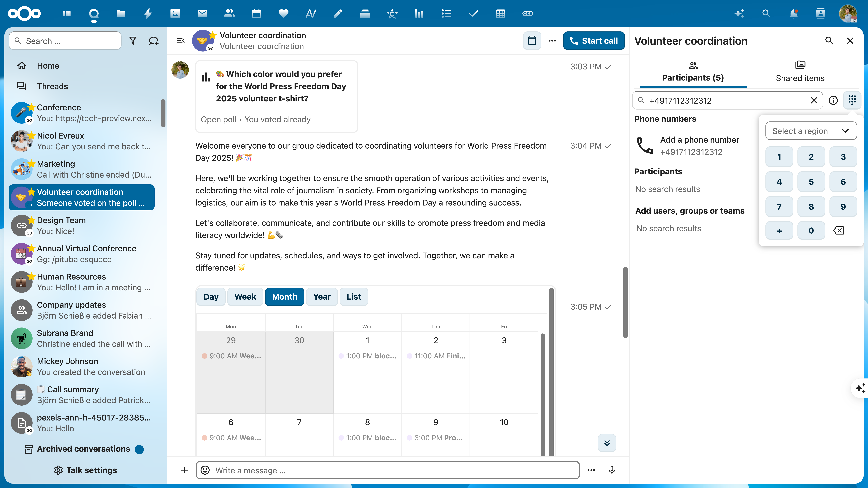Viewport: 868px width, 488px height.
Task: Toggle the conversations filter icon
Action: pyautogui.click(x=133, y=40)
